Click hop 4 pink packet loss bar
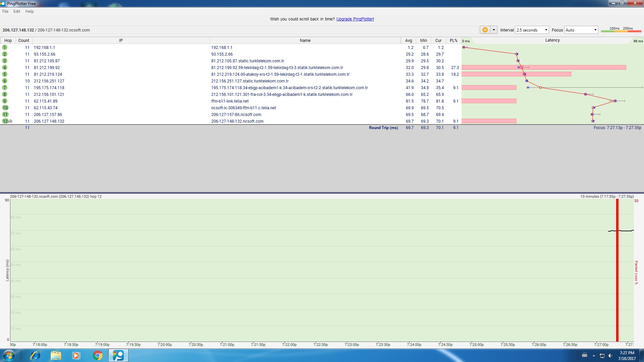644x362 pixels. point(544,67)
